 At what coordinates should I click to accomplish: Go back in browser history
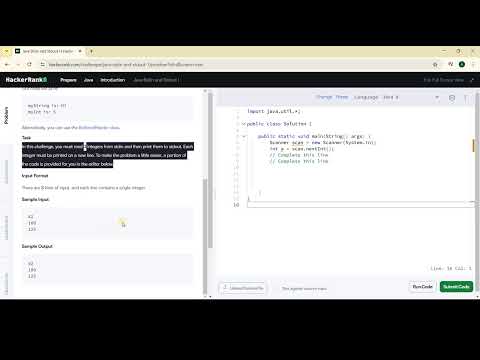7,64
